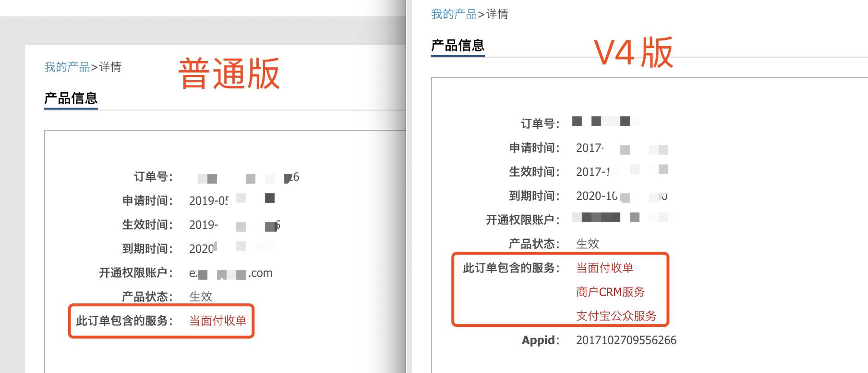Screen dimensions: 868x373
Task: Click the Appid number 2017102709556266
Action: tap(627, 340)
